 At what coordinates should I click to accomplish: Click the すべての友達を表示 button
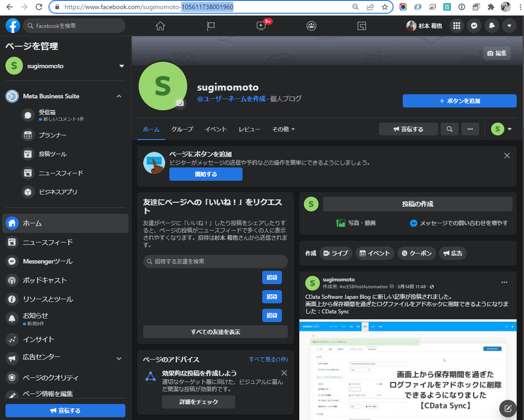(216, 332)
